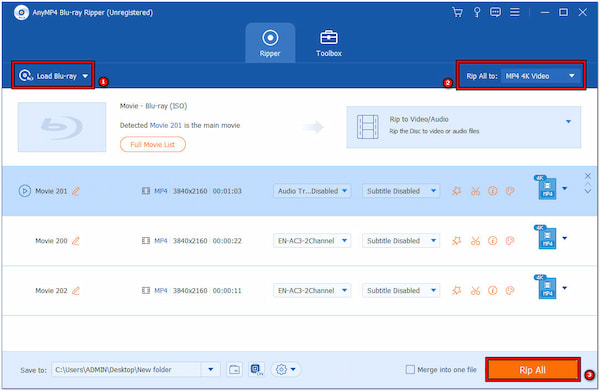The image size is (600, 391).
Task: Enable Merge into one file checkbox
Action: coord(410,370)
